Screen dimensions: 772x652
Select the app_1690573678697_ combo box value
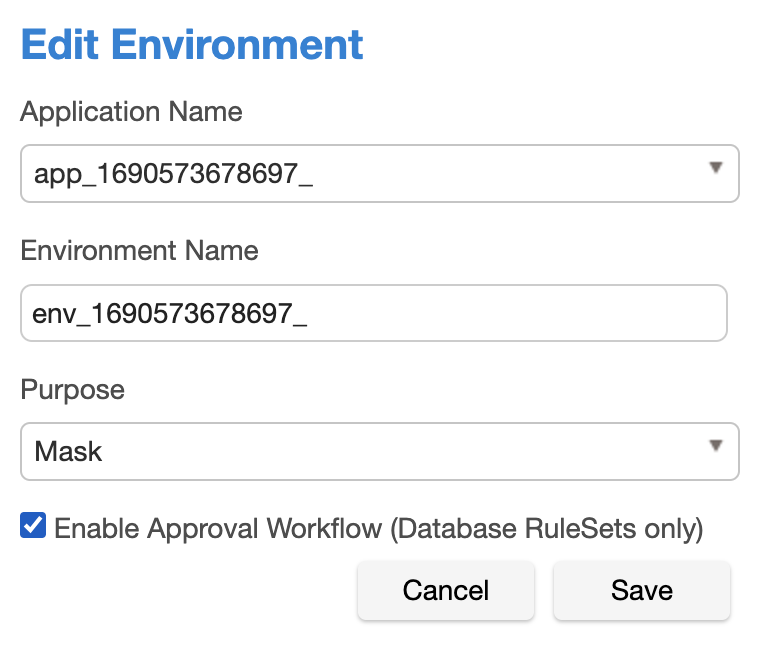(x=173, y=174)
